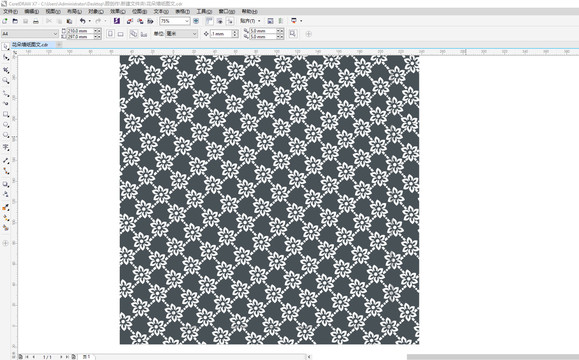Switch page to portrait orientation
Viewport: 579px width, 360px height.
110,34
